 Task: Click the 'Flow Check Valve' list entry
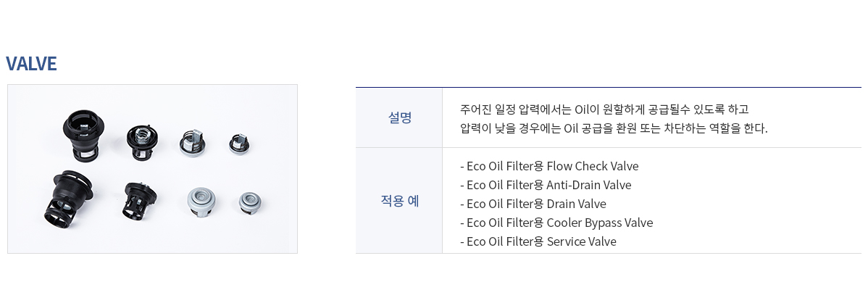tap(593, 166)
